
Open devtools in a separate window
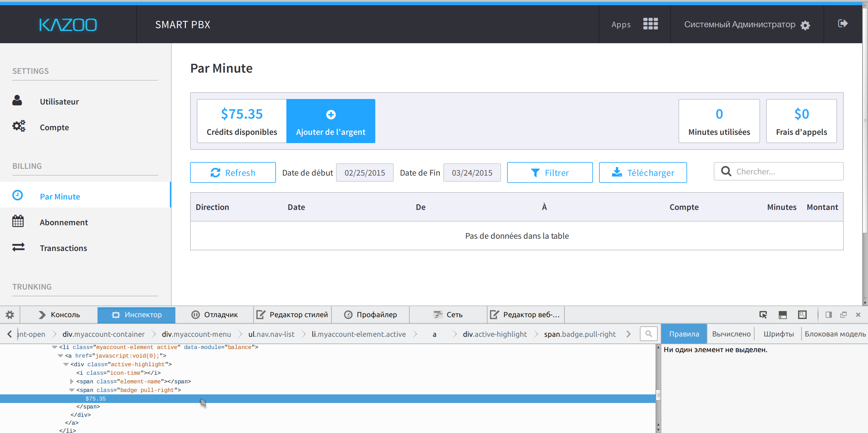coord(843,315)
